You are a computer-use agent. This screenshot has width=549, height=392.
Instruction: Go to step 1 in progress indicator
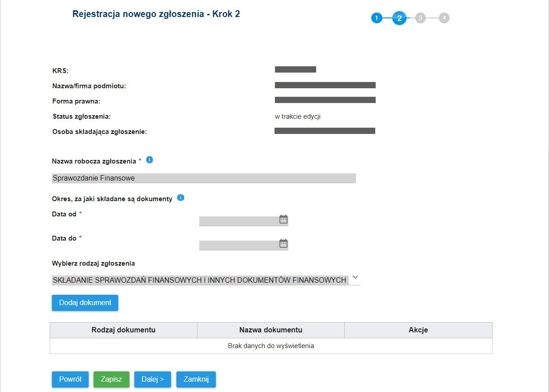pyautogui.click(x=377, y=18)
